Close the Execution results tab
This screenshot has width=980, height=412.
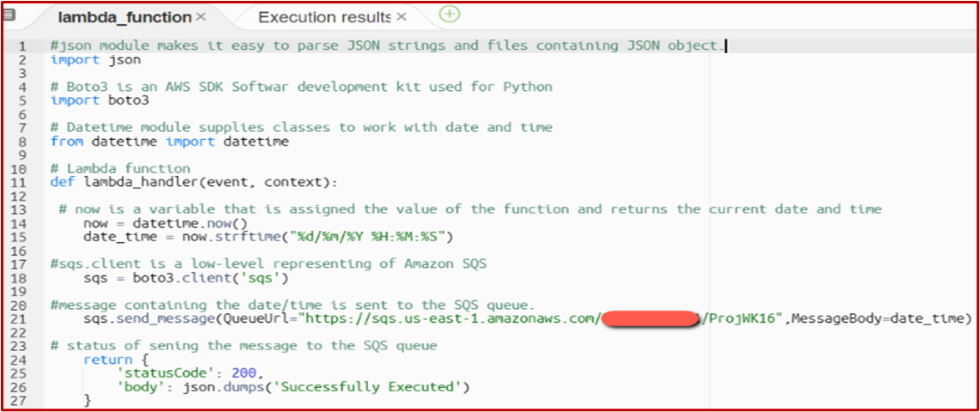(x=402, y=17)
